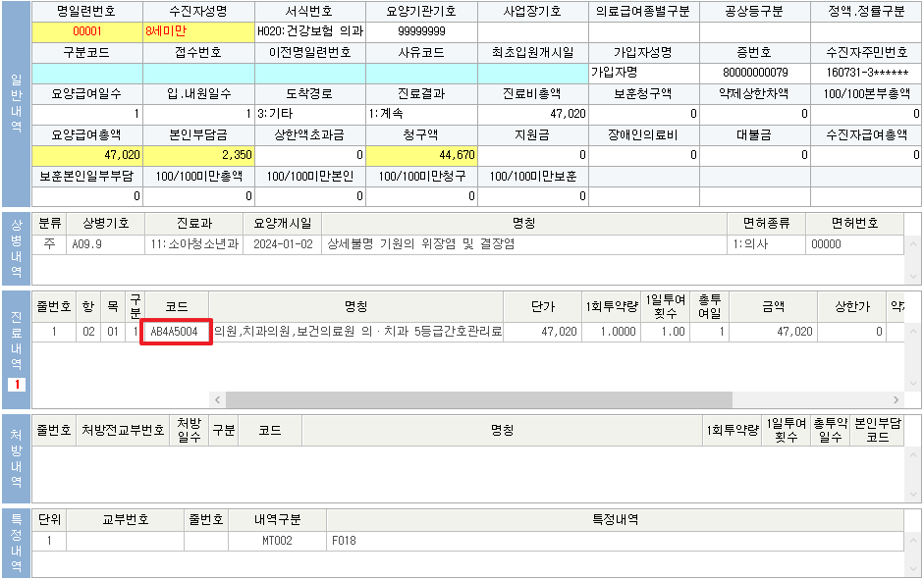The image size is (924, 580).
Task: Click the 청구액 field showing 44,670
Action: click(x=422, y=155)
